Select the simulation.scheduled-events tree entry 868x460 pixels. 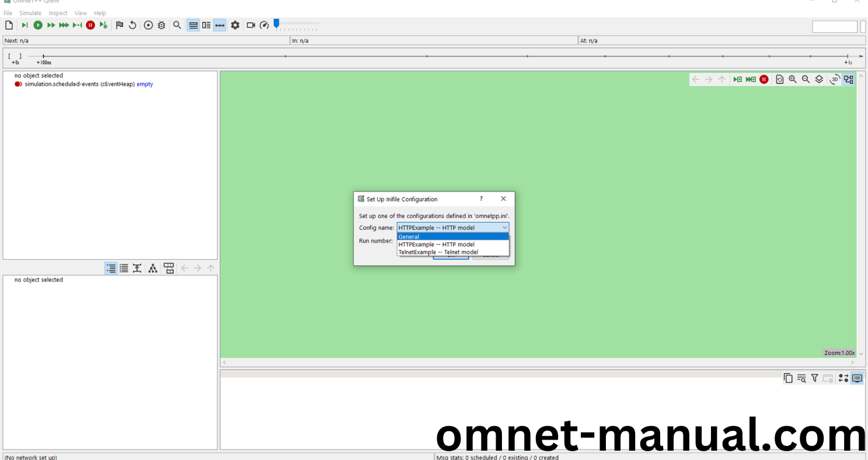pos(79,84)
